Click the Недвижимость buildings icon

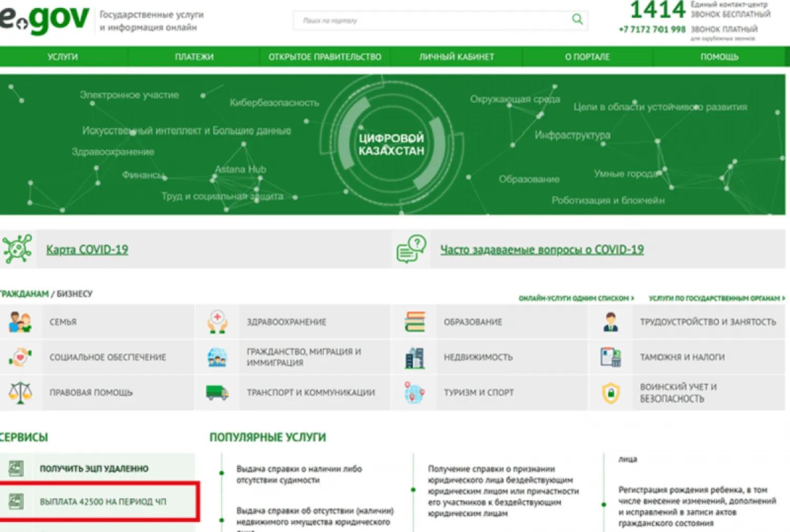(x=414, y=357)
